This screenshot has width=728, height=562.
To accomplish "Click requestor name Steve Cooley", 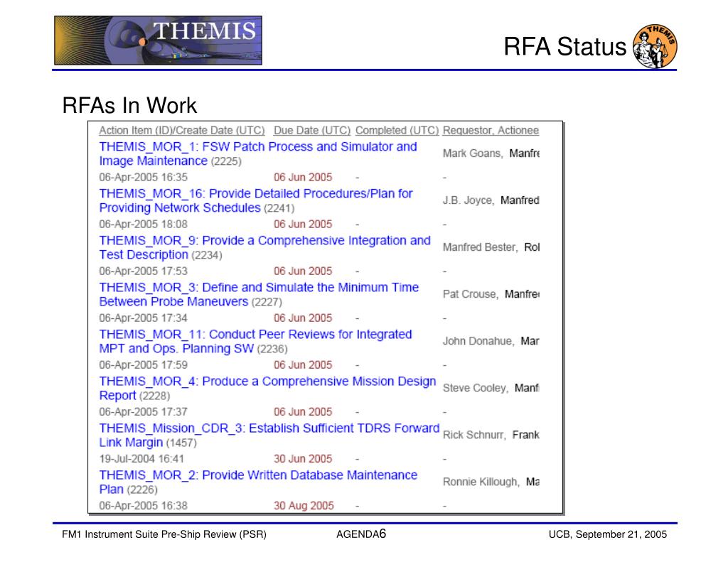I will (476, 387).
